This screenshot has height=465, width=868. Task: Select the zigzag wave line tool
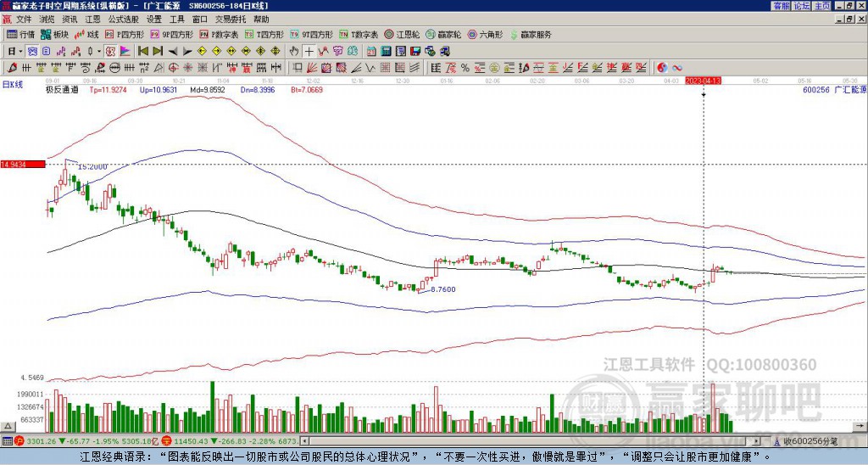pyautogui.click(x=370, y=68)
